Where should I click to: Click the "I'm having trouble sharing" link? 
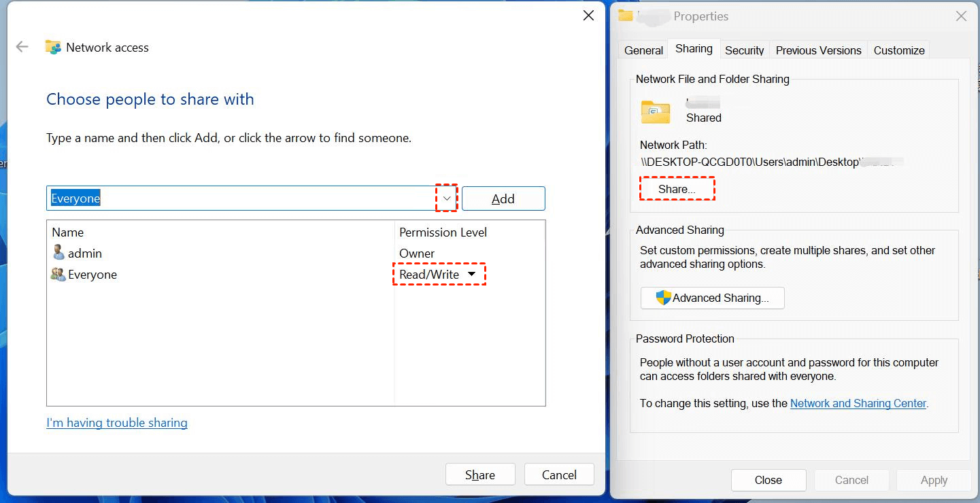[x=117, y=423]
